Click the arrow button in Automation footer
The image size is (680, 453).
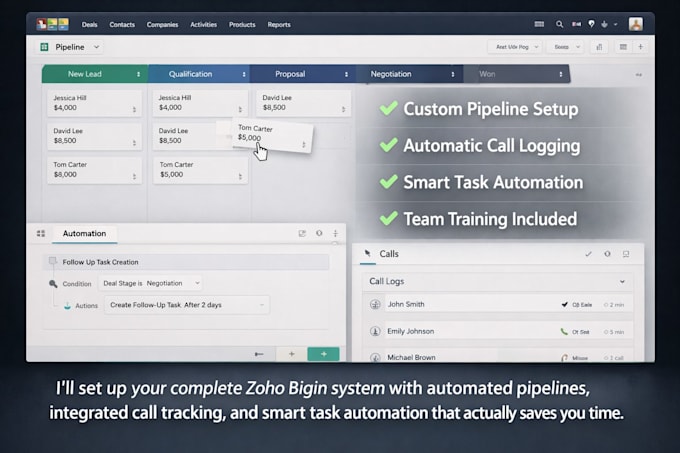pos(259,354)
